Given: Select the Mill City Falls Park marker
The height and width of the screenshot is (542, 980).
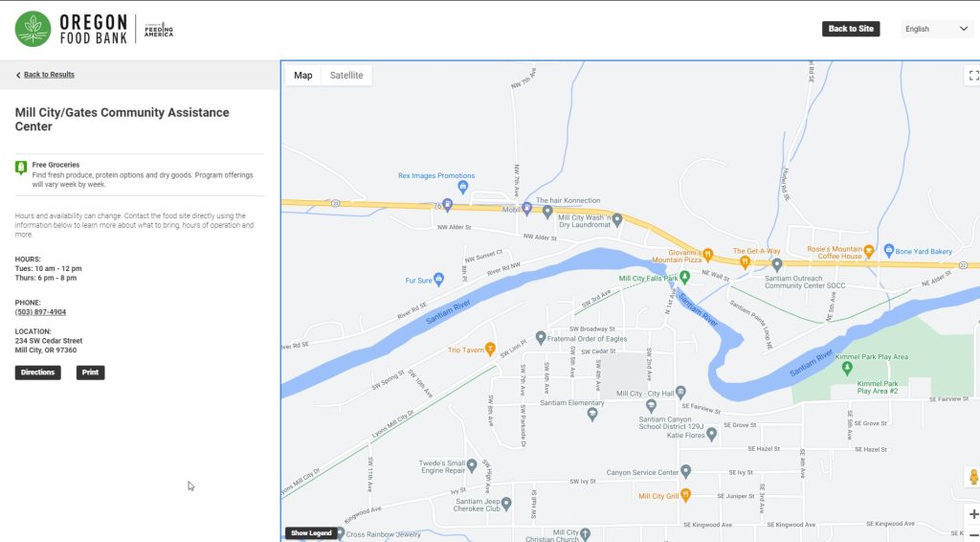Looking at the screenshot, I should (684, 278).
